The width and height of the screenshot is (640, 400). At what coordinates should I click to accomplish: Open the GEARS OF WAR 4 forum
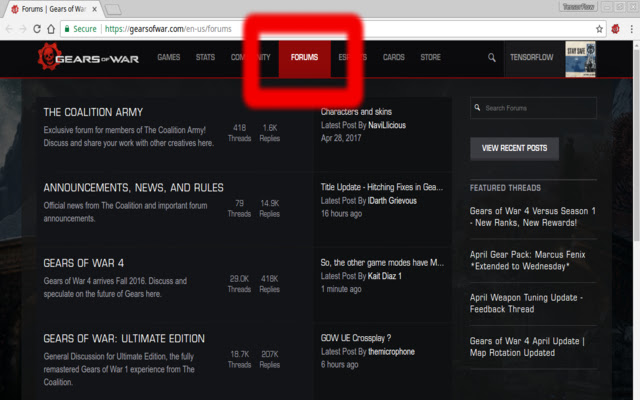pyautogui.click(x=84, y=263)
